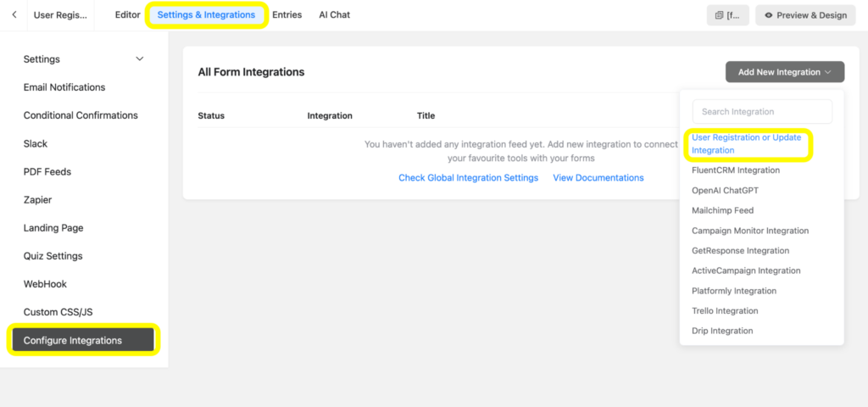Image resolution: width=868 pixels, height=407 pixels.
Task: Select Configure Integrations in sidebar
Action: coord(83,340)
